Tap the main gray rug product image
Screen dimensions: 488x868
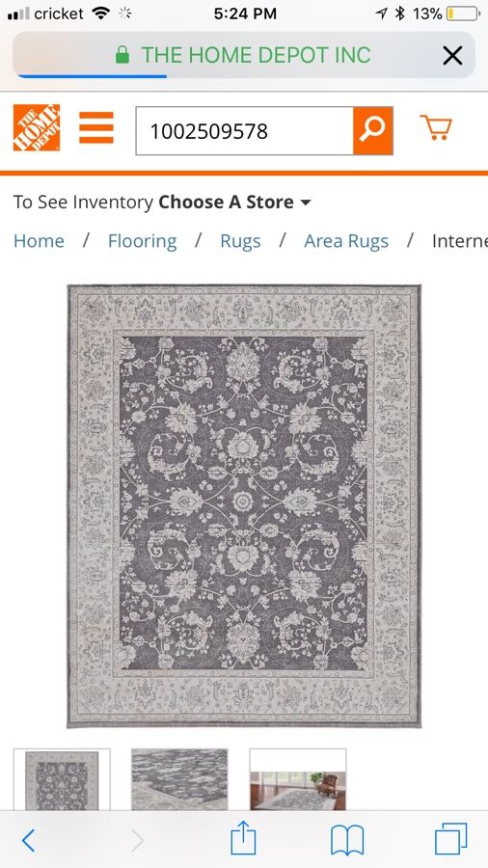tap(244, 506)
